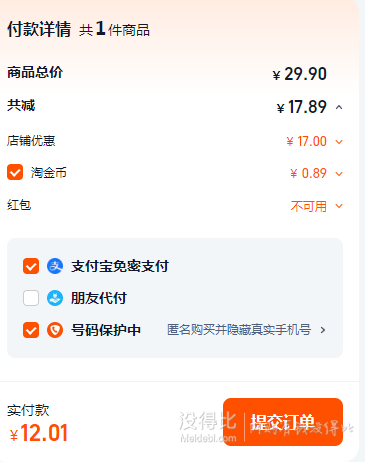
Task: Open 匿名购买并隐藏真实手机号 link
Action: (x=239, y=330)
